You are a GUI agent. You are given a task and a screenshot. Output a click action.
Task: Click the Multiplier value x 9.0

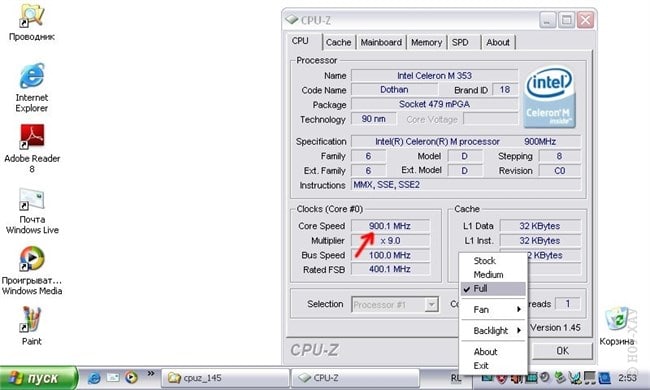coord(390,240)
